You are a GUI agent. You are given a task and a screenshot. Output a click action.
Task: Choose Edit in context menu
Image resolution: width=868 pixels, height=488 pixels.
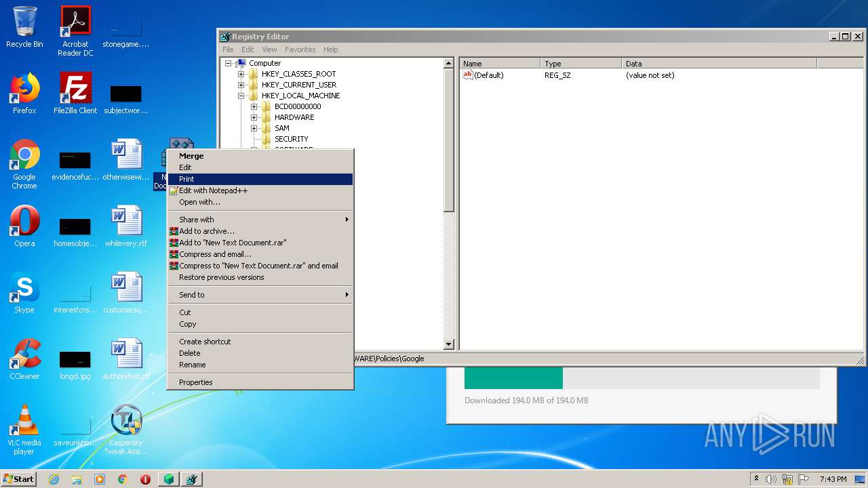pos(260,167)
